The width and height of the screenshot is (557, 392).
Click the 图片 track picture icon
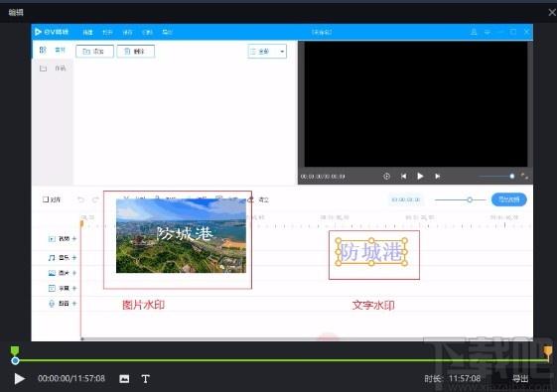tap(52, 273)
